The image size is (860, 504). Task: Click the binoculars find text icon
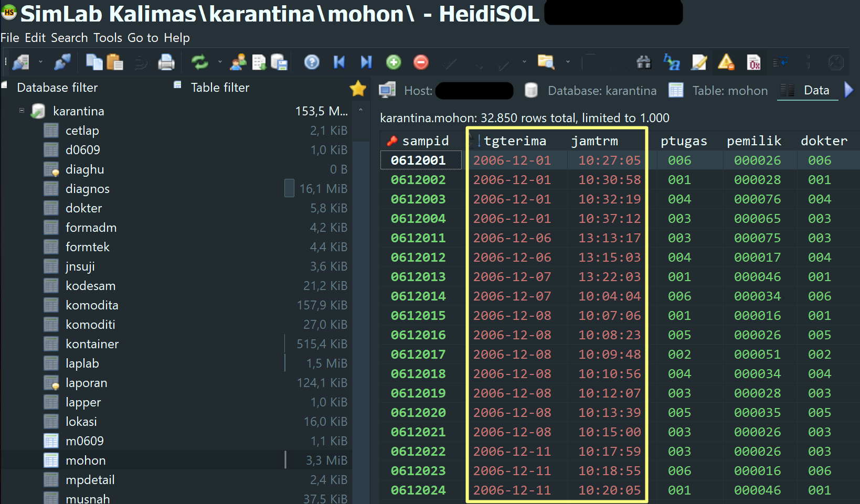644,62
